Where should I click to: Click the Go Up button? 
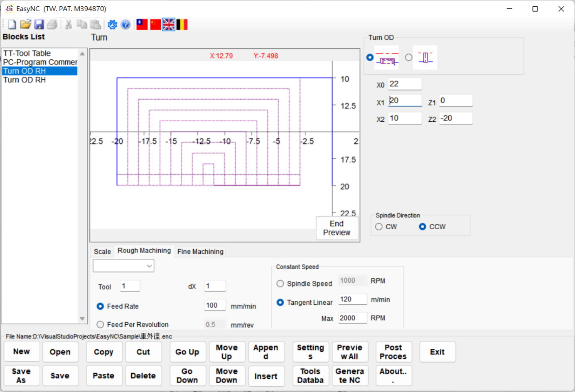(x=187, y=352)
